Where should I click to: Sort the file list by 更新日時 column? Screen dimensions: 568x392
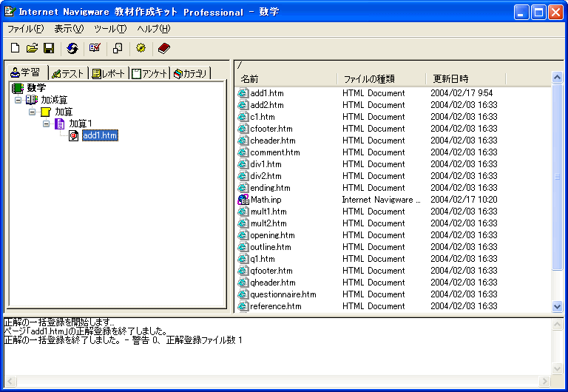coord(464,78)
